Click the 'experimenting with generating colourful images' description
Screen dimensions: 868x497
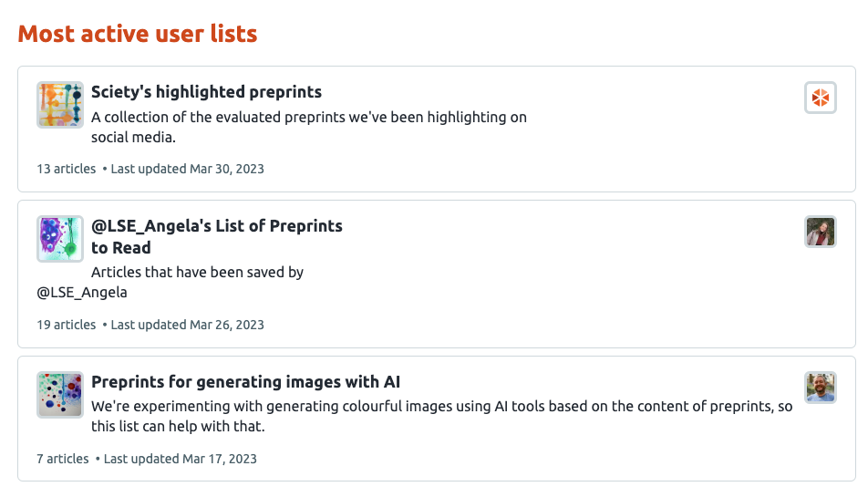point(441,406)
